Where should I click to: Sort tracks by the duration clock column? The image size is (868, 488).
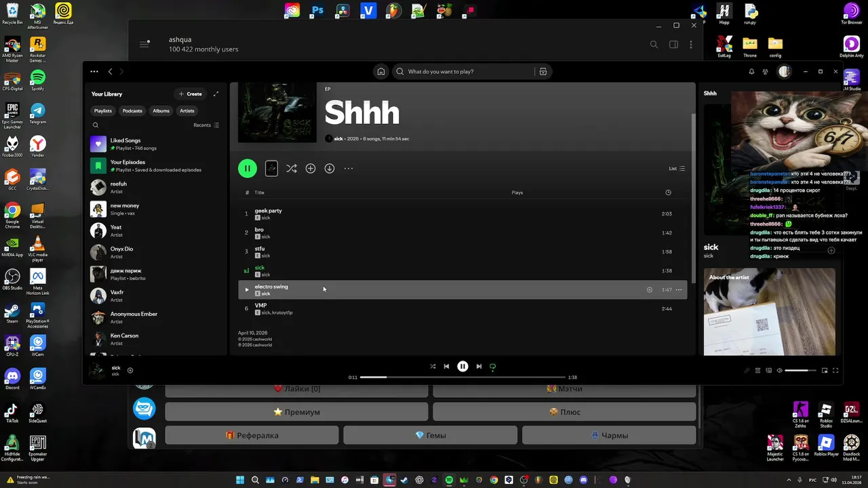coord(668,192)
